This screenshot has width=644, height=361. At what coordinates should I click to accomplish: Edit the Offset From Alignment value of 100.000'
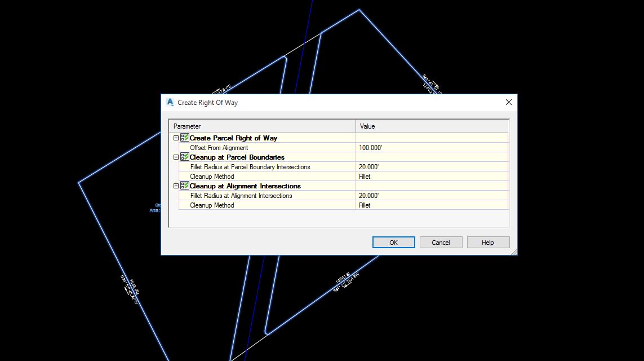tap(431, 147)
